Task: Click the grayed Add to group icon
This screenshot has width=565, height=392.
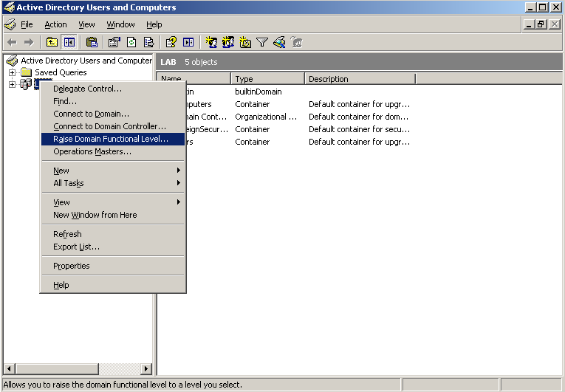Action: 296,43
